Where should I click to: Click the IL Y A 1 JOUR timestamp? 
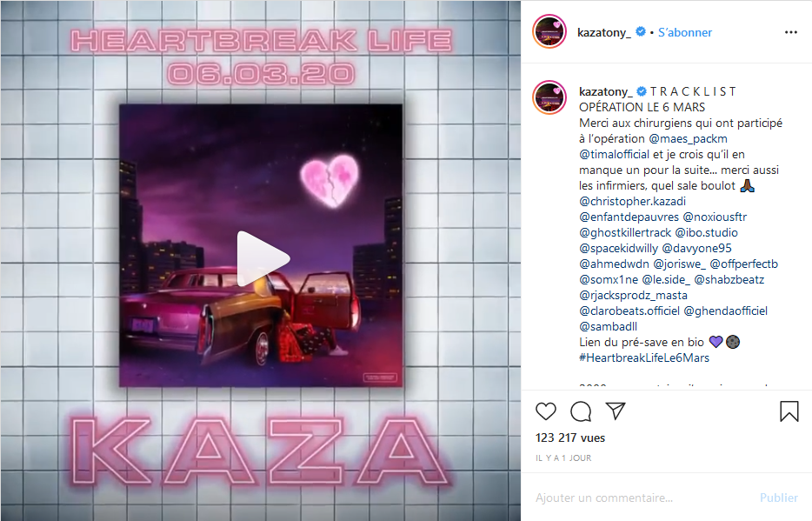563,458
